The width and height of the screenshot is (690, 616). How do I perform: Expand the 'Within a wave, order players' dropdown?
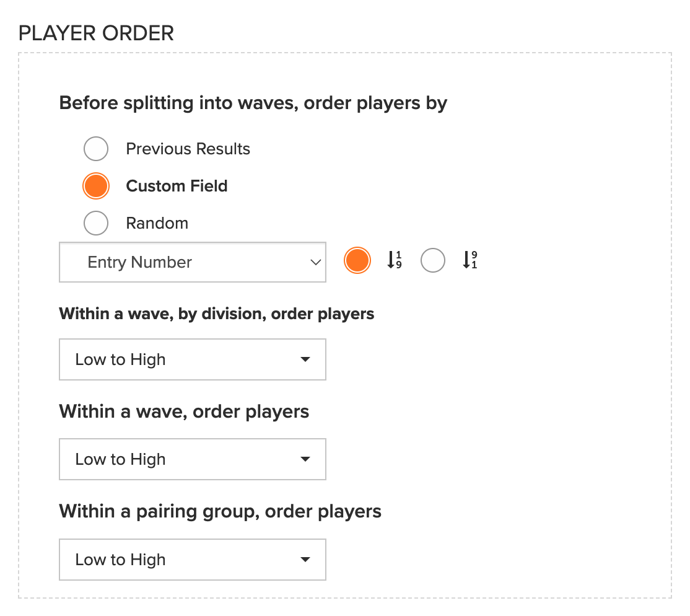click(x=193, y=459)
